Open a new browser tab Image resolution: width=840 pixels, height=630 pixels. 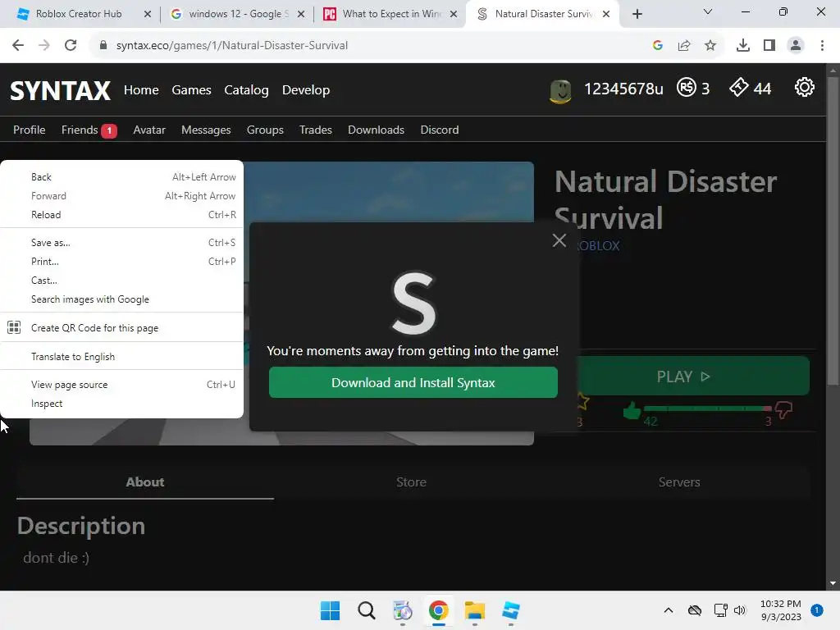click(x=637, y=14)
